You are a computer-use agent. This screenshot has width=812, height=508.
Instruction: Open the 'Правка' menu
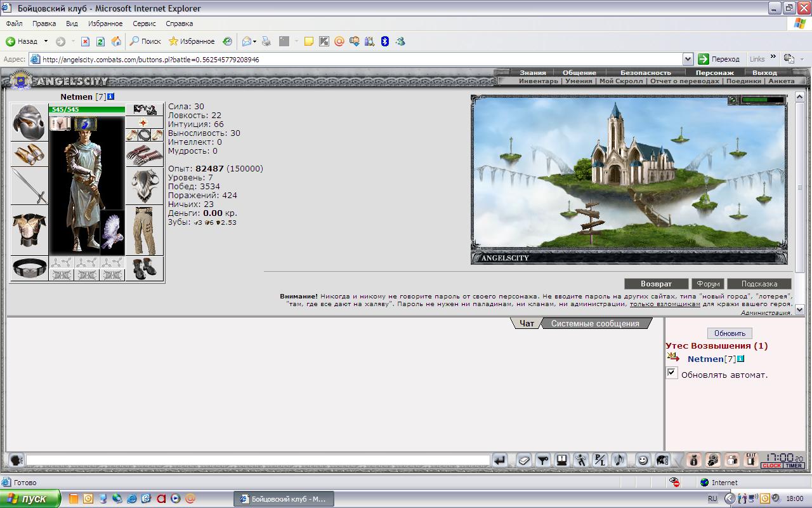pyautogui.click(x=44, y=23)
